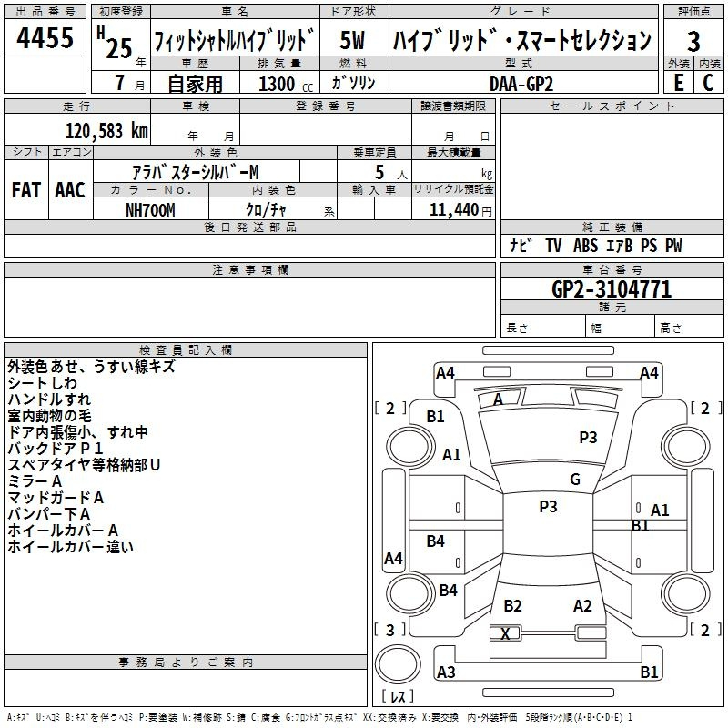
Task: Click the 高さ dimension field
Action: tap(689, 328)
